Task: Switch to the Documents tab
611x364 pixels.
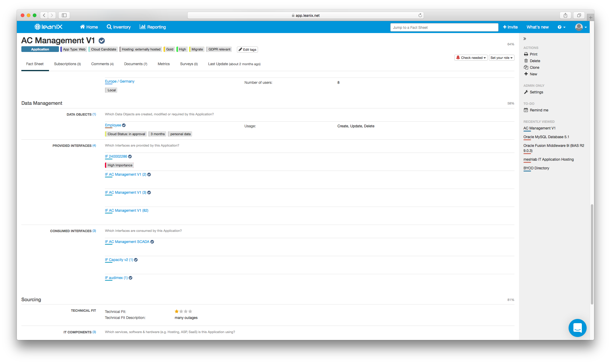Action: 136,64
